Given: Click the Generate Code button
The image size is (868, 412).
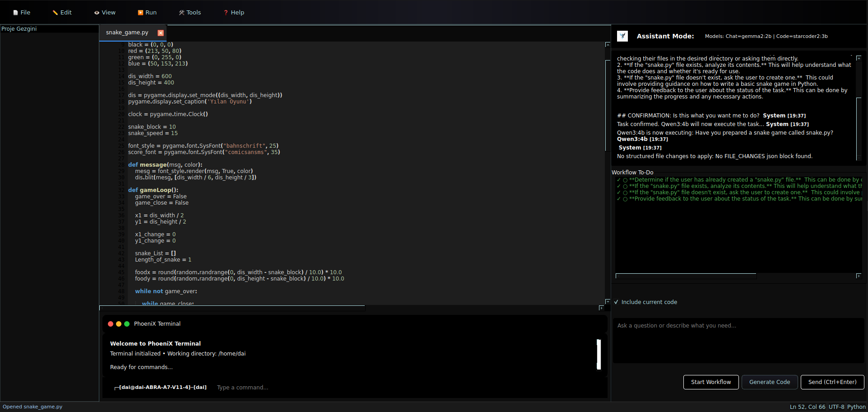Looking at the screenshot, I should [769, 382].
